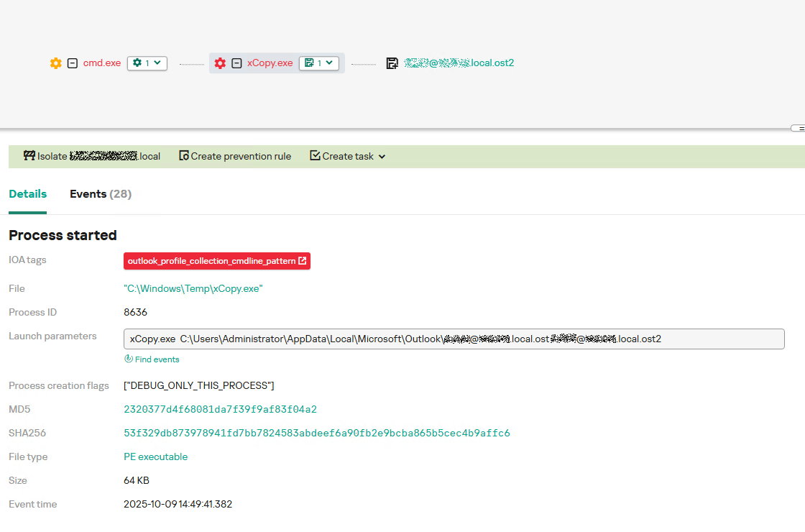Collapse the xCopy.exe process node
Image resolution: width=805 pixels, height=532 pixels.
tap(236, 63)
